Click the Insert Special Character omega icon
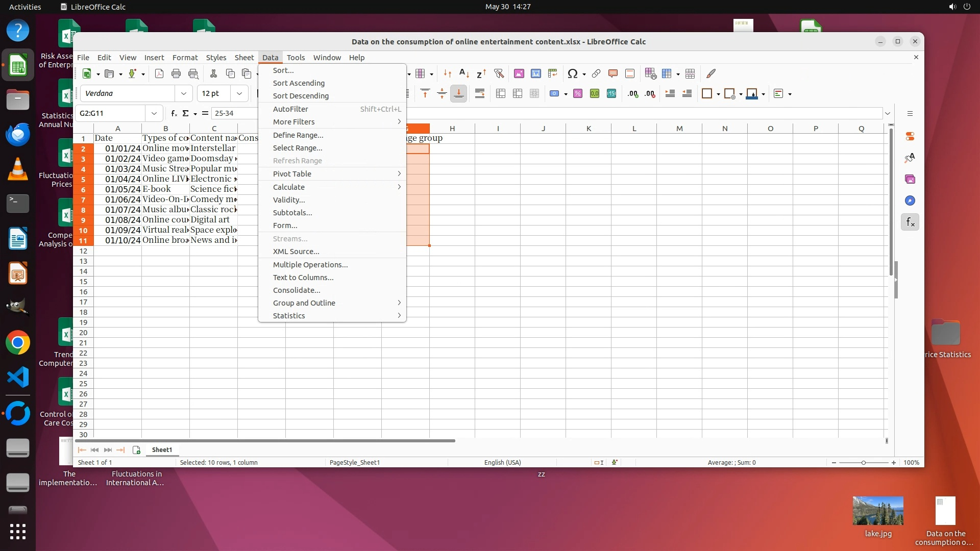 [572, 74]
